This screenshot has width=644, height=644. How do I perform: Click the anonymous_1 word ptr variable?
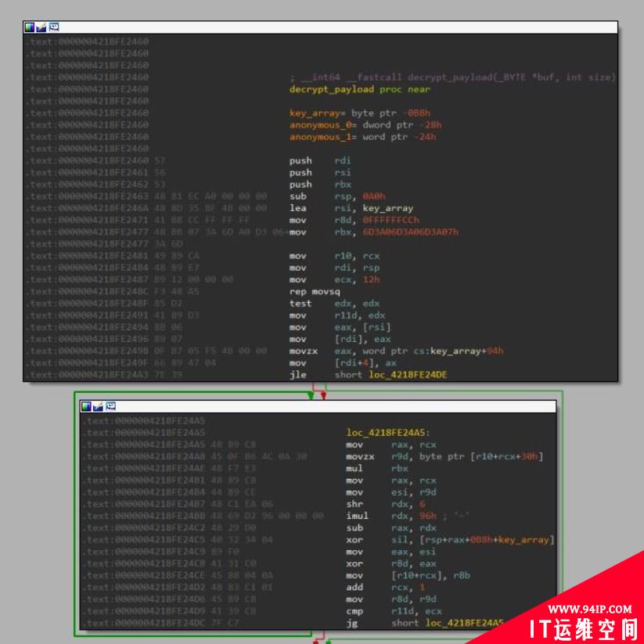(362, 137)
